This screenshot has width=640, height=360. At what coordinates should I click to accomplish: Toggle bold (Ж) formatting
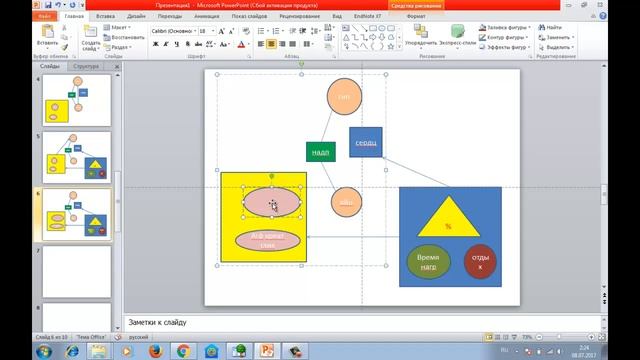[x=156, y=44]
